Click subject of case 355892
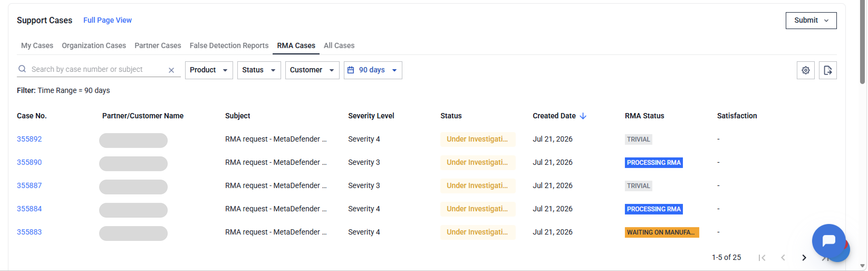 click(x=276, y=139)
